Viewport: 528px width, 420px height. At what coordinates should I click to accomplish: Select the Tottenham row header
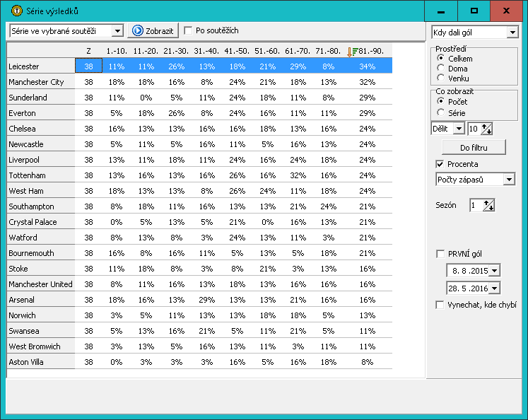coord(41,175)
